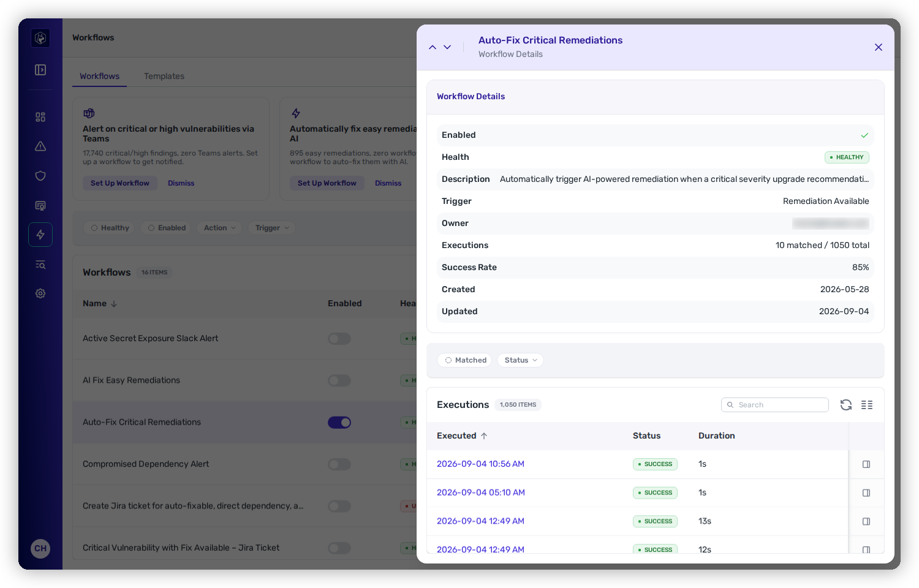Toggle the Create Jira ticket workflow switch
This screenshot has height=588, width=919.
click(339, 506)
